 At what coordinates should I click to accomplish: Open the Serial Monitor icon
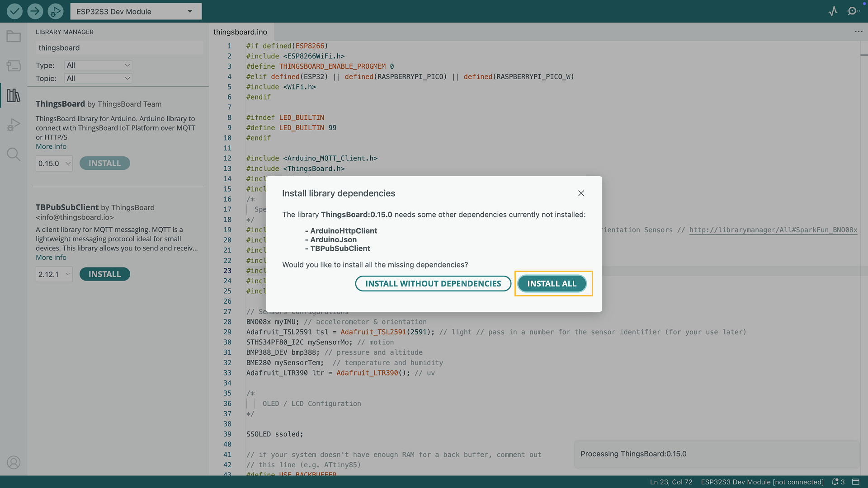pyautogui.click(x=853, y=11)
